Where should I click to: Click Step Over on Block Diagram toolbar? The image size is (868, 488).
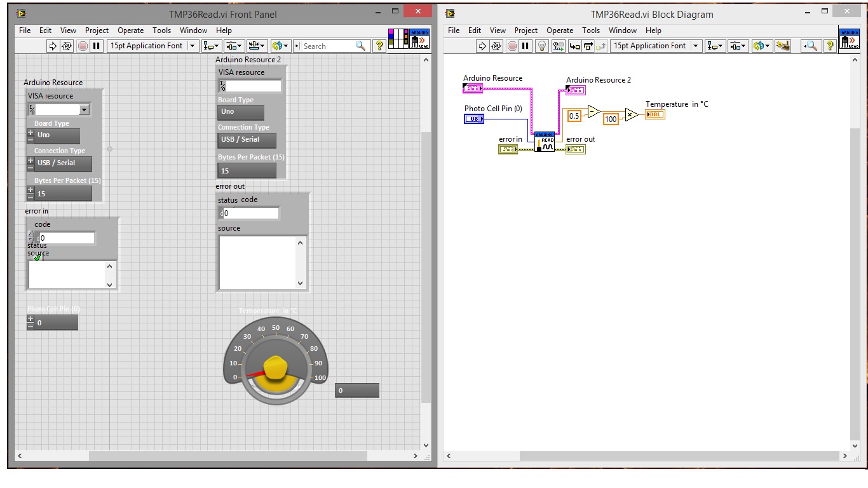pyautogui.click(x=588, y=46)
